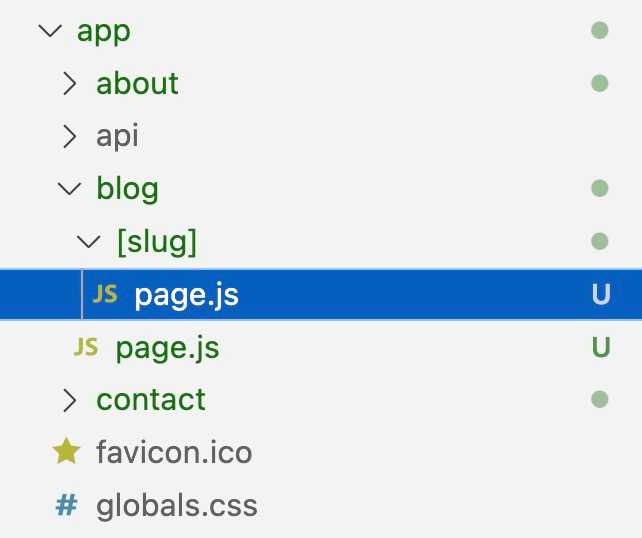Viewport: 642px width, 538px height.
Task: Collapse the [slug] folder chevron
Action: [x=88, y=241]
